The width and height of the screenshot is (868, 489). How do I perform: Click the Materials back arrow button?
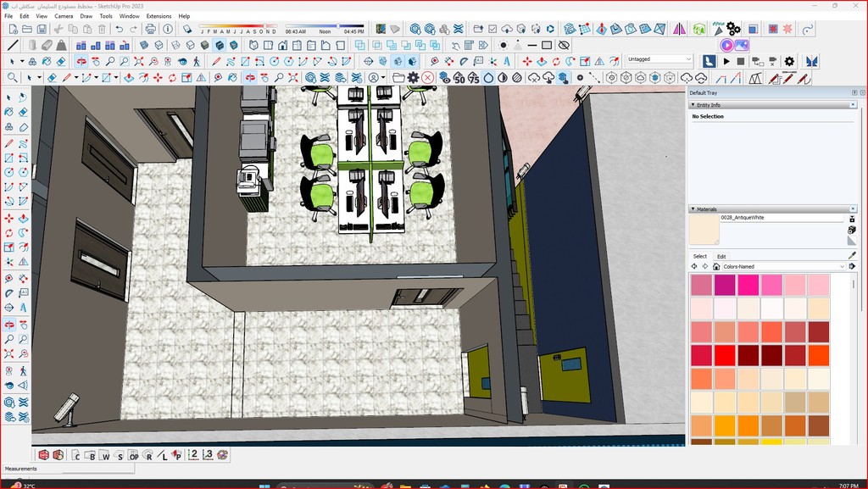click(694, 267)
